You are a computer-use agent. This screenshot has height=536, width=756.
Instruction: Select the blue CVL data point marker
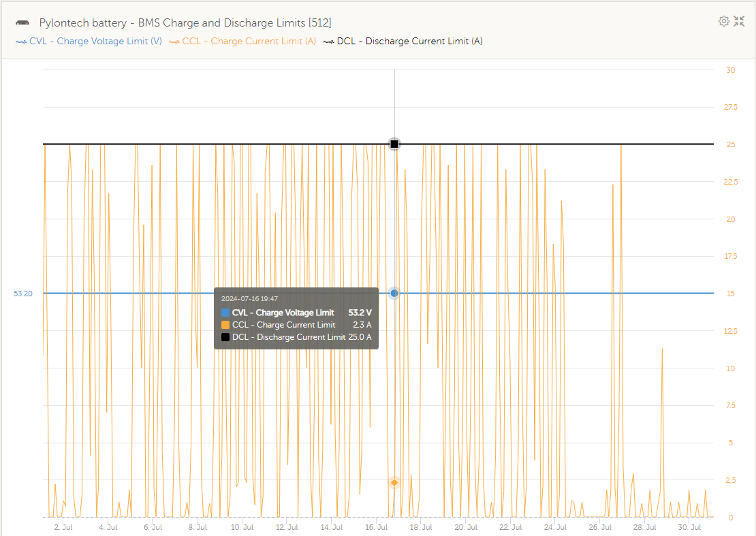click(x=394, y=293)
